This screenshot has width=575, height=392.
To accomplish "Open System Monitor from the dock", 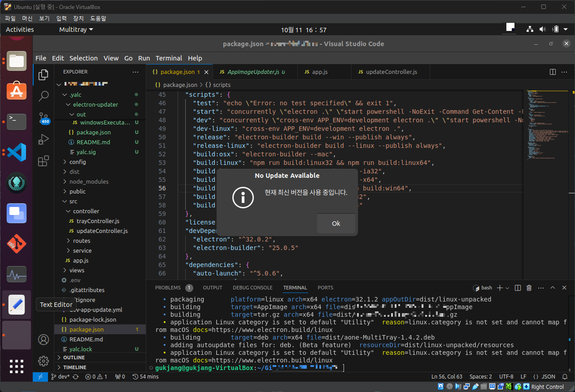I will click(17, 274).
